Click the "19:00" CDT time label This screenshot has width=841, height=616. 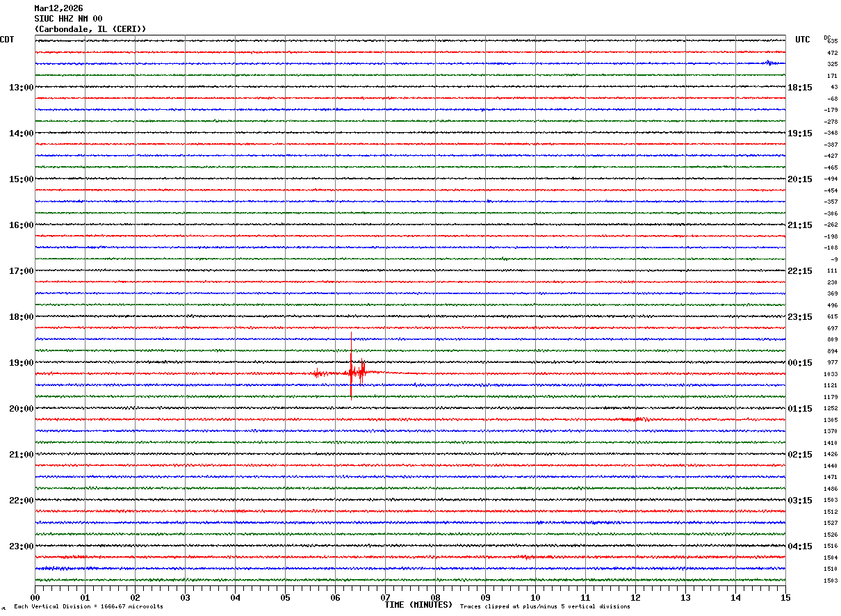tap(21, 363)
